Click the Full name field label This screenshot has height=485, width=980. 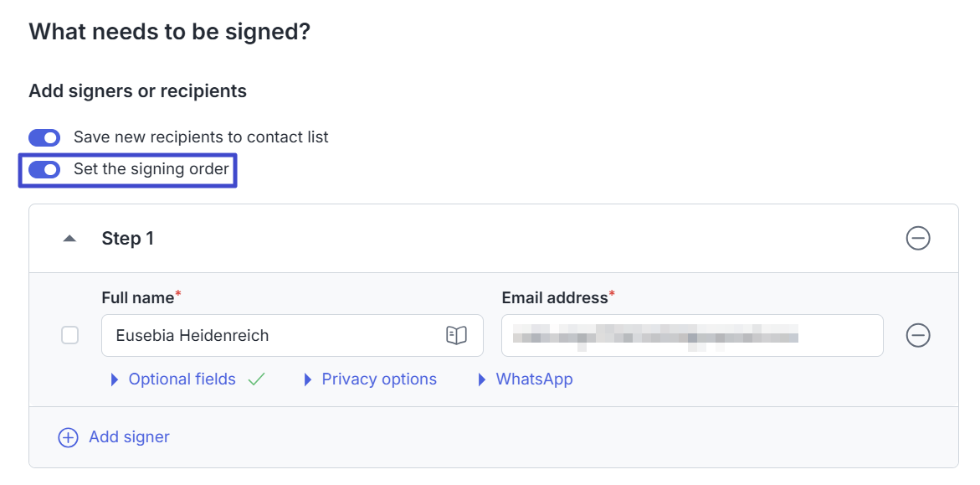137,297
